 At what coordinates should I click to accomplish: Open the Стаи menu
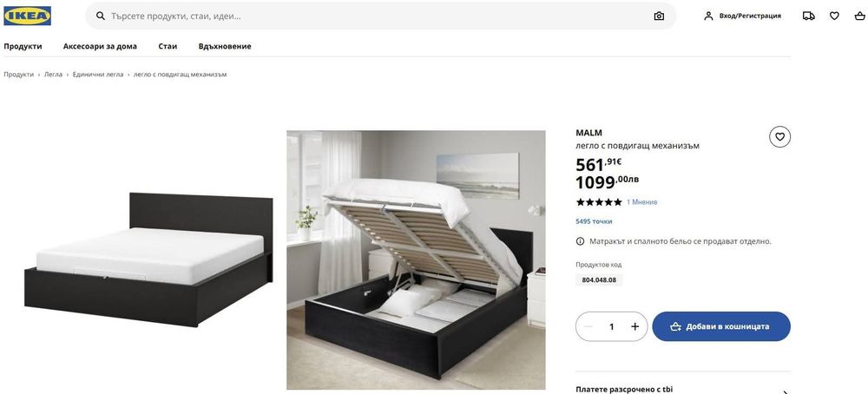click(168, 47)
